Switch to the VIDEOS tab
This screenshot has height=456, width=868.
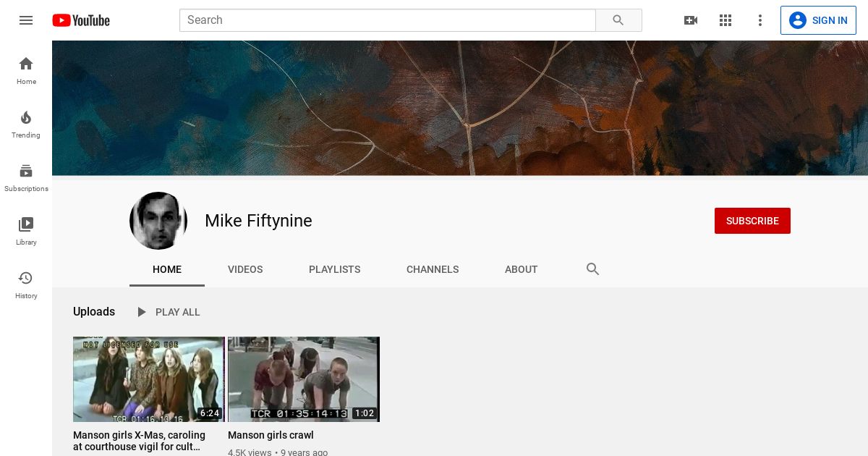[x=245, y=269]
